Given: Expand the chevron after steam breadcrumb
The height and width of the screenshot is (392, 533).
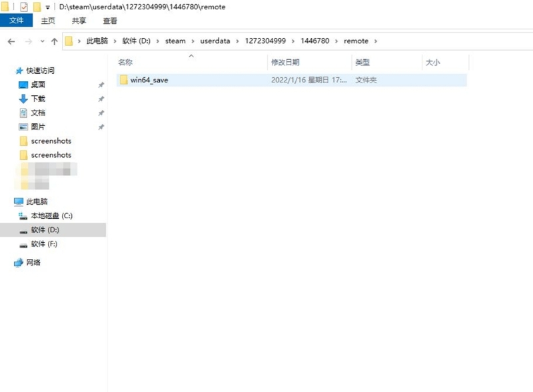Looking at the screenshot, I should (193, 41).
